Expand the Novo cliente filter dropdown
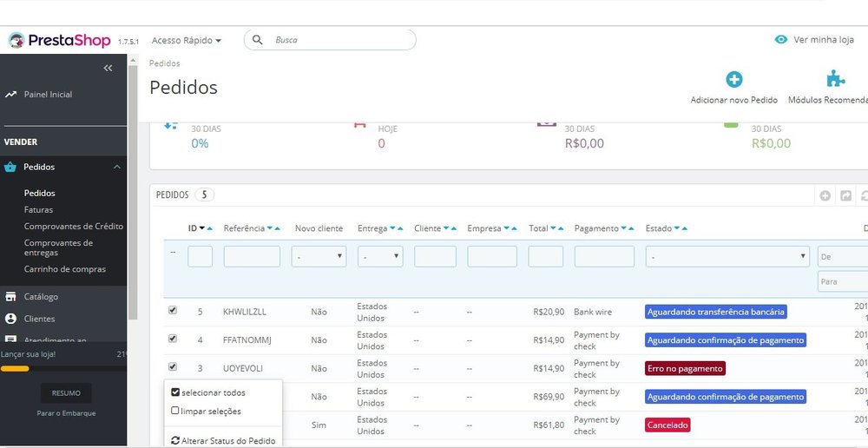868x448 pixels. (319, 257)
